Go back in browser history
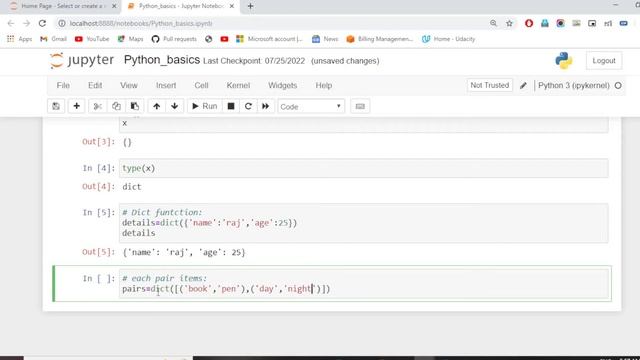Viewport: 640px width, 360px height. [11, 23]
